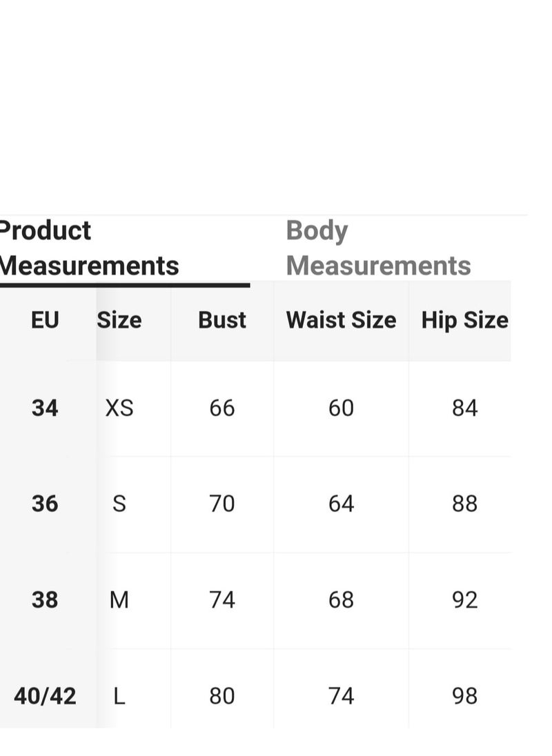
Task: Select EU size 34 row label
Action: pyautogui.click(x=45, y=408)
